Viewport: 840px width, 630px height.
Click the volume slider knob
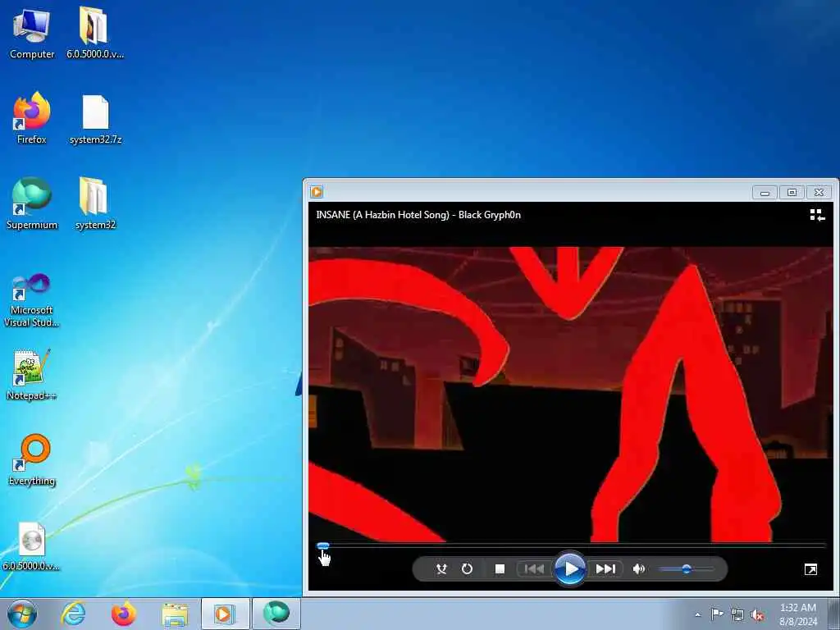(x=687, y=569)
